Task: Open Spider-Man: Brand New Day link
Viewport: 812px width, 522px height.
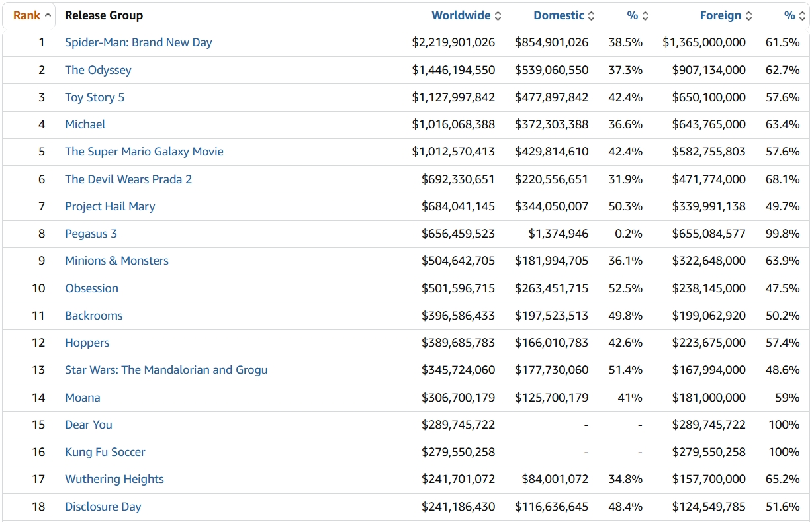Action: (138, 42)
